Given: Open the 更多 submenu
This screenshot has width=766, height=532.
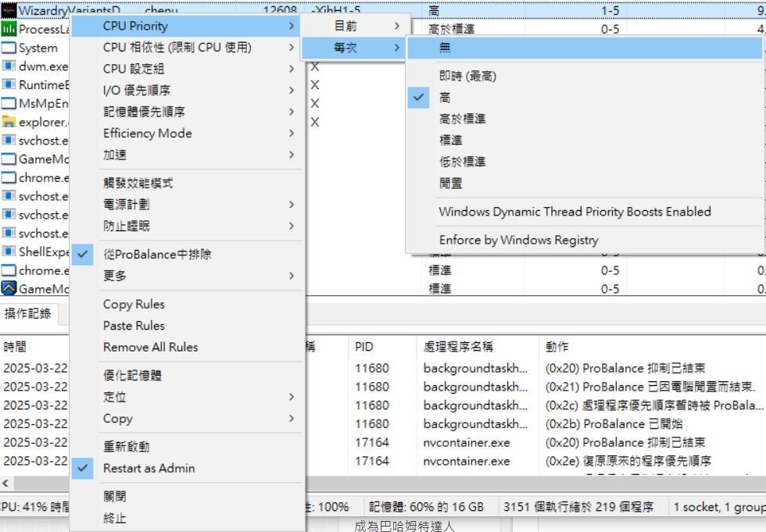Looking at the screenshot, I should coord(186,276).
